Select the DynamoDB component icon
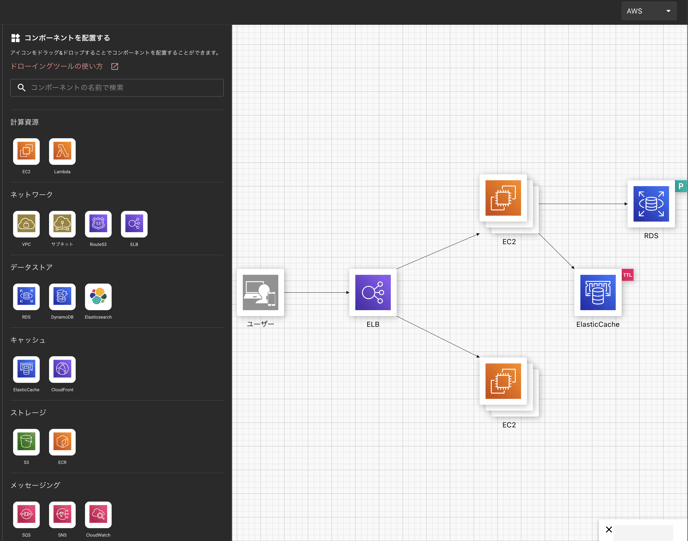Viewport: 688px width, 541px height. click(62, 297)
